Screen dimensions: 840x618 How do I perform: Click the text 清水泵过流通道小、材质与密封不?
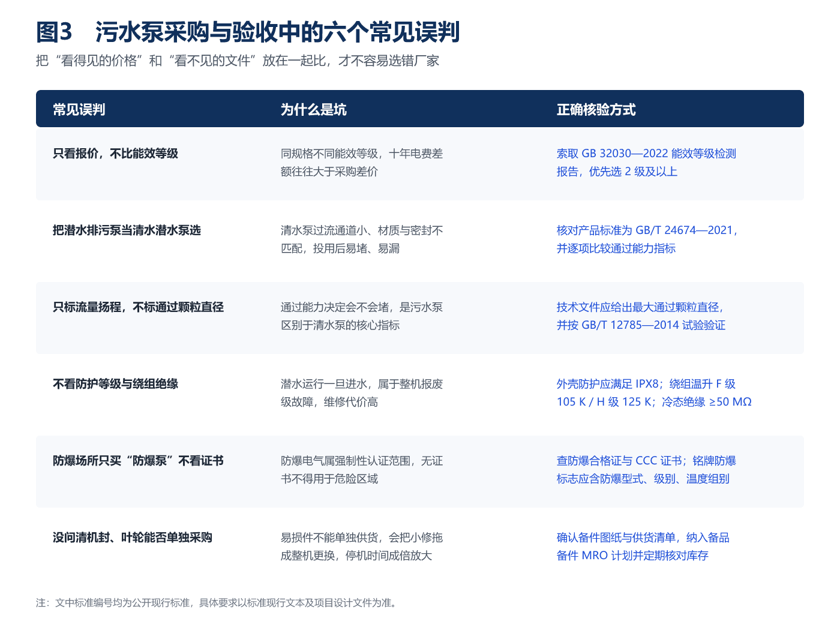coord(362,230)
